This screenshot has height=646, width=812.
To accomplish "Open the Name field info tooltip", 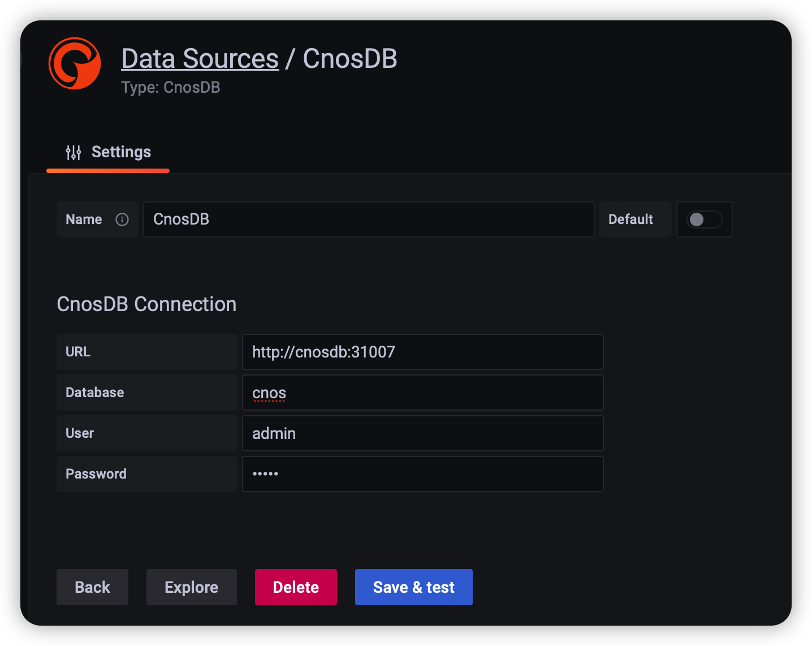I will click(x=122, y=219).
